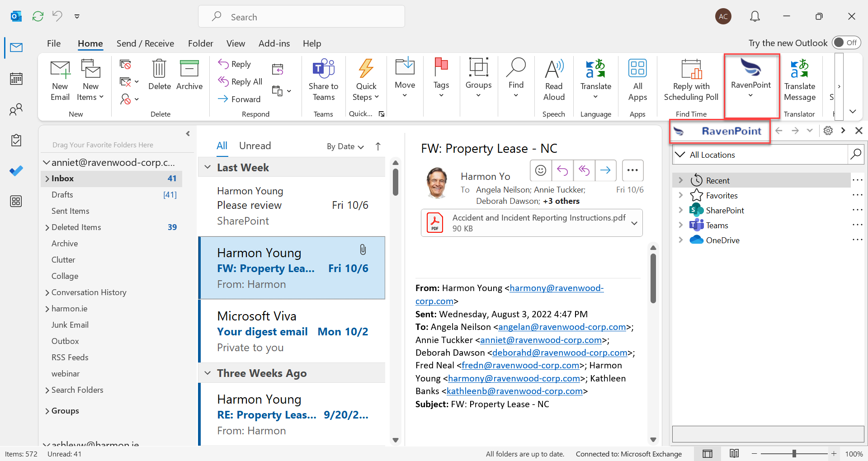Image resolution: width=868 pixels, height=461 pixels.
Task: Expand the OneDrive node
Action: point(680,240)
